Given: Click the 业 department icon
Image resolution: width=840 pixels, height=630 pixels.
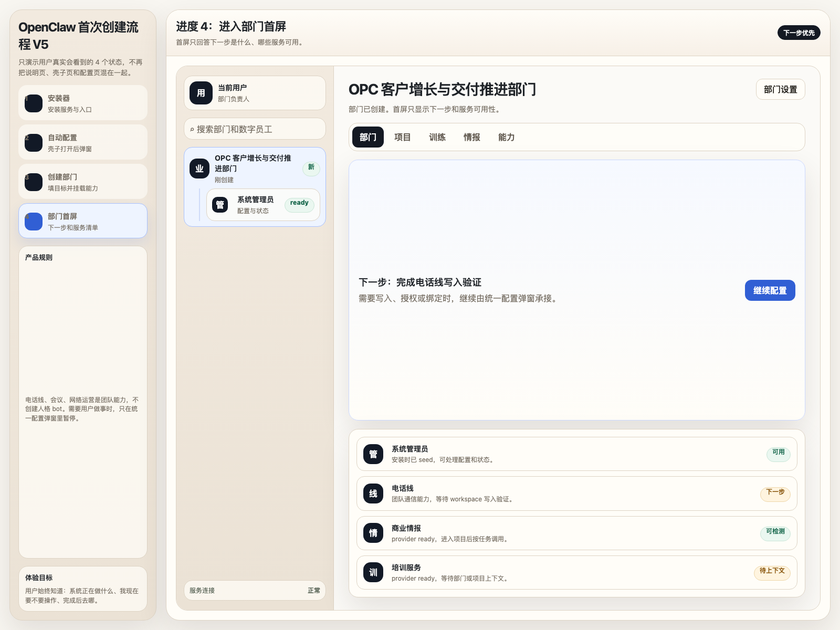Looking at the screenshot, I should [x=199, y=169].
